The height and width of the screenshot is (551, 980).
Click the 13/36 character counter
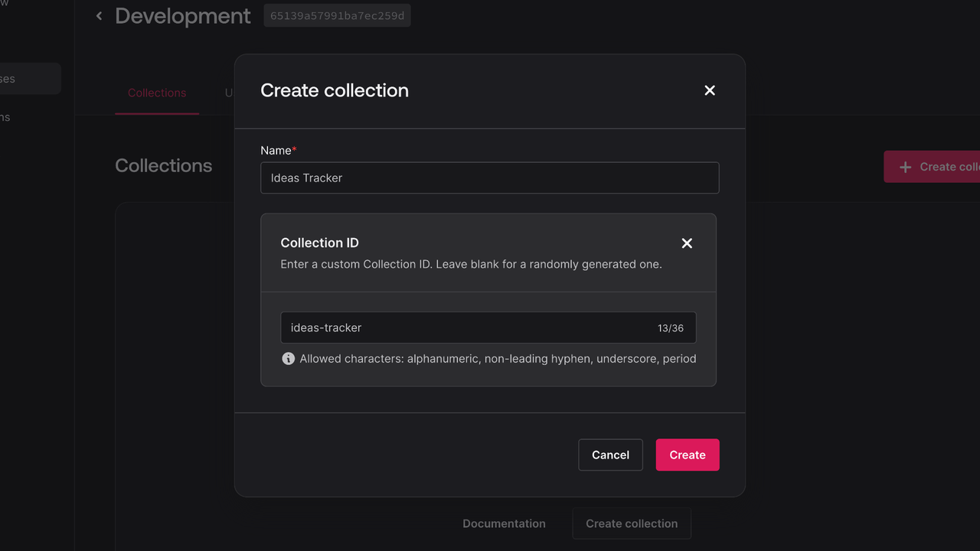point(671,328)
